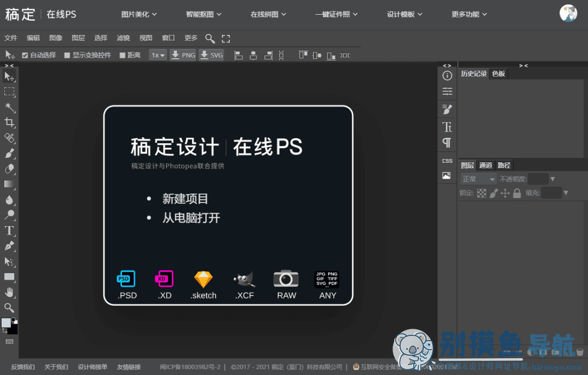Expand the 图片美化 dropdown menu
Image resolution: width=588 pixels, height=375 pixels.
click(139, 14)
